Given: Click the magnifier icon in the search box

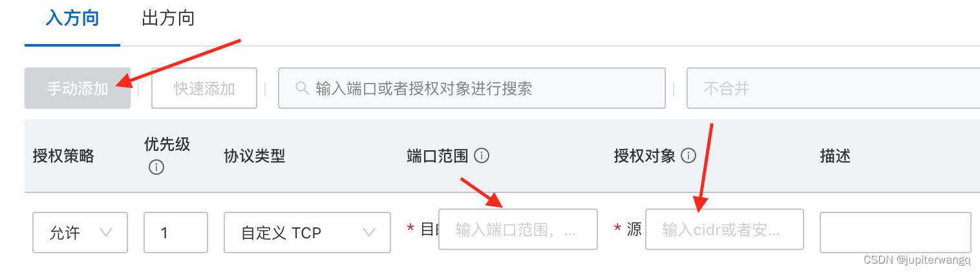Looking at the screenshot, I should [x=302, y=88].
